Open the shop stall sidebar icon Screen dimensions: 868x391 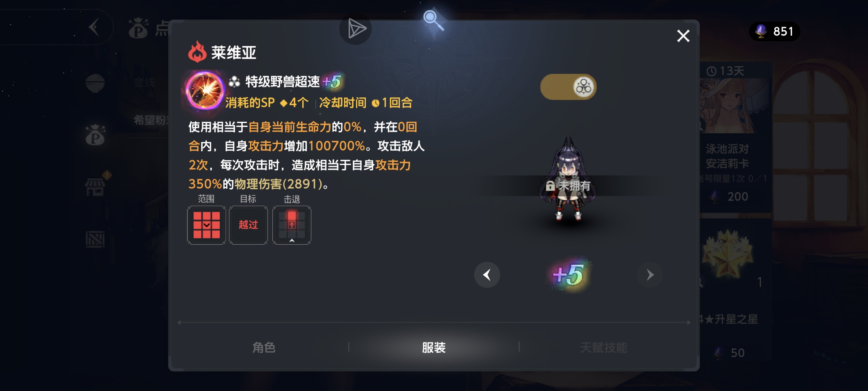pyautogui.click(x=95, y=186)
